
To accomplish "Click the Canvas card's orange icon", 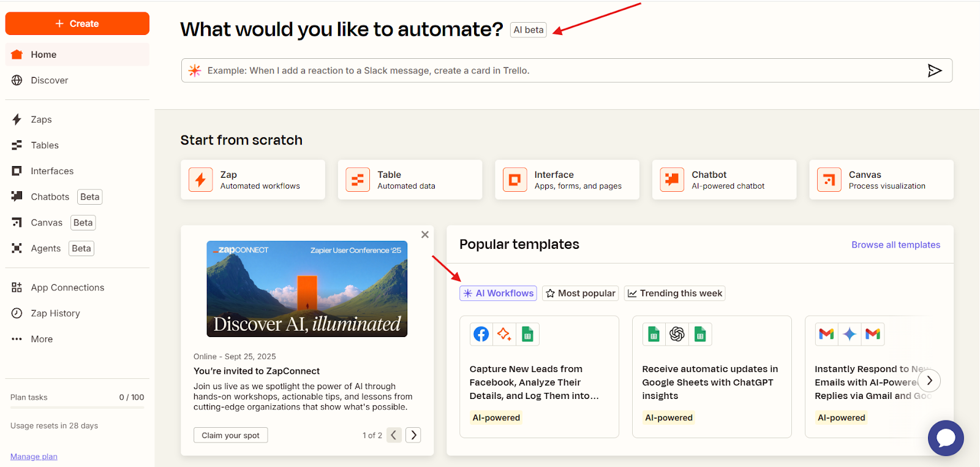I will pyautogui.click(x=829, y=180).
